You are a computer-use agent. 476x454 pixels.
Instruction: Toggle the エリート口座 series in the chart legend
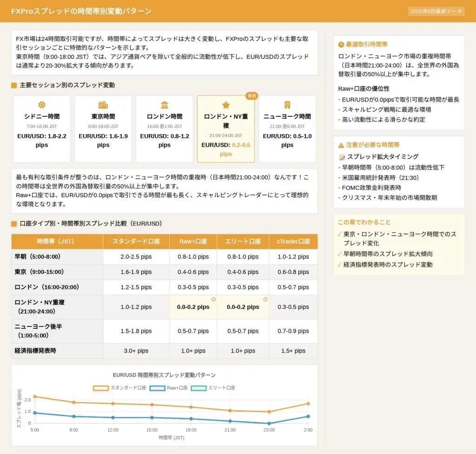[x=213, y=388]
